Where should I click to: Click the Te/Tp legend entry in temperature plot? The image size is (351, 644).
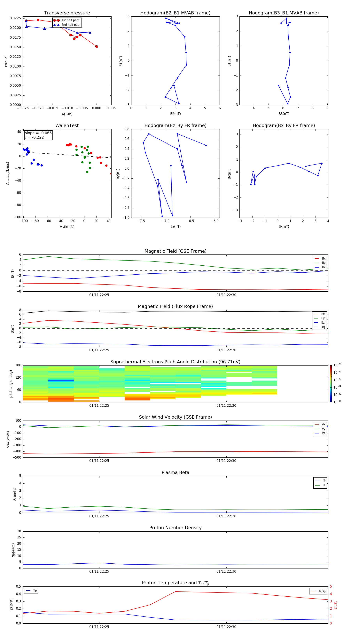[318, 591]
